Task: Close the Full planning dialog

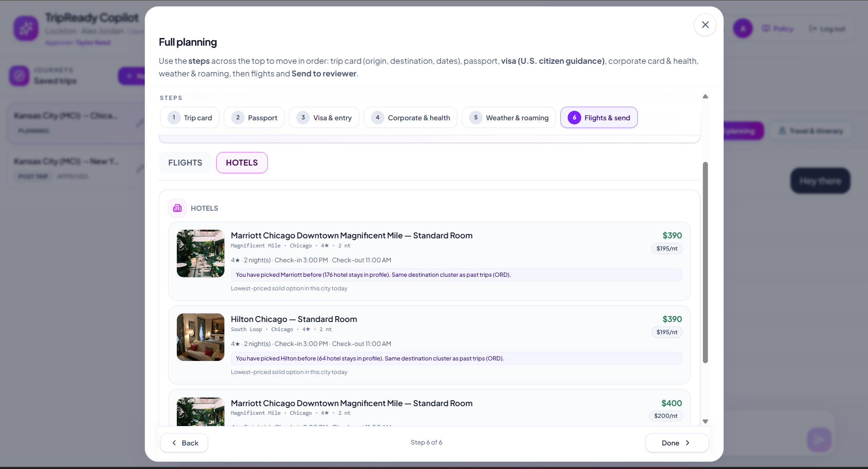Action: [x=705, y=25]
